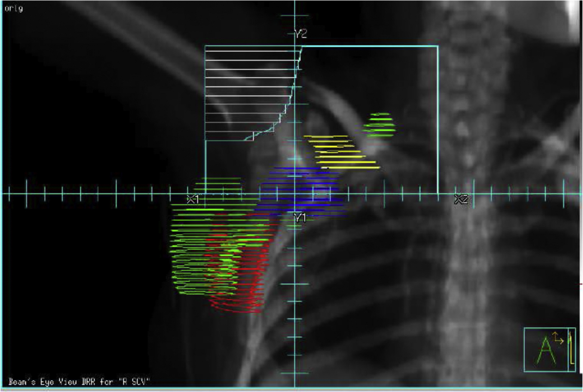The image size is (583, 392).
Task: Click the white MLC leaf block region
Action: [249, 93]
